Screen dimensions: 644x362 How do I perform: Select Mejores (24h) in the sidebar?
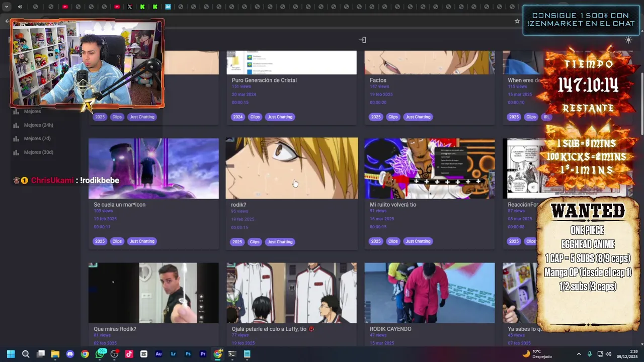[38, 125]
